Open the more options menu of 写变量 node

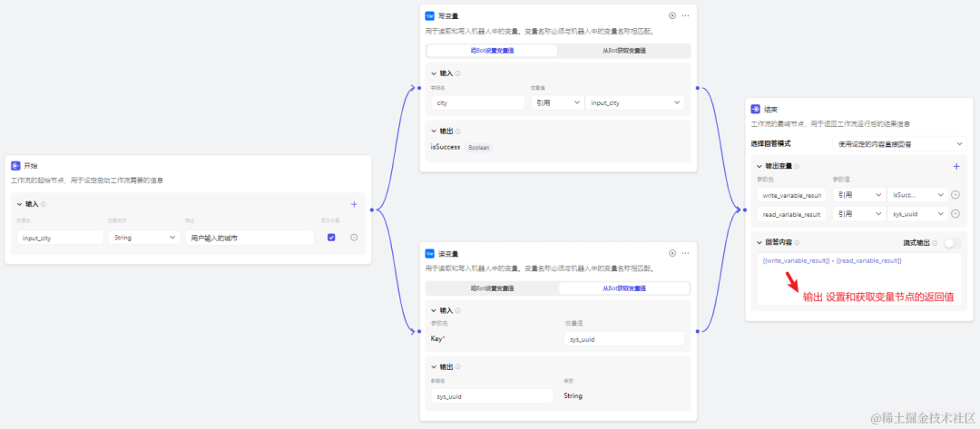(686, 15)
